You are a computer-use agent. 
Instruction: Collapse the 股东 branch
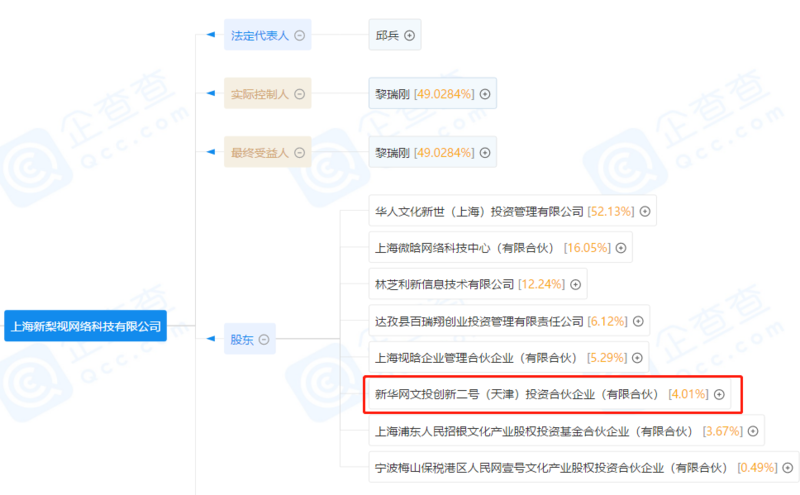[x=264, y=339]
